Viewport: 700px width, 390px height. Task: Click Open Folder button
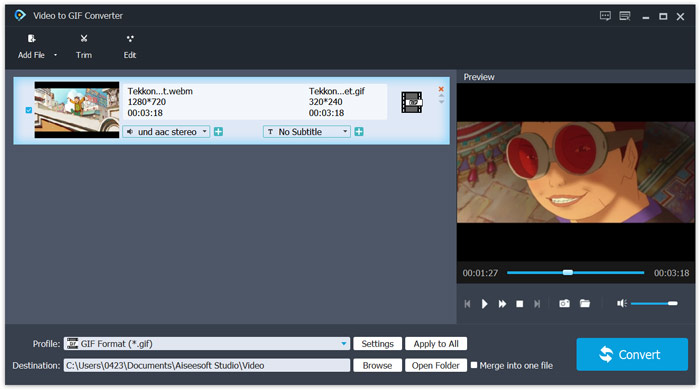coord(436,365)
